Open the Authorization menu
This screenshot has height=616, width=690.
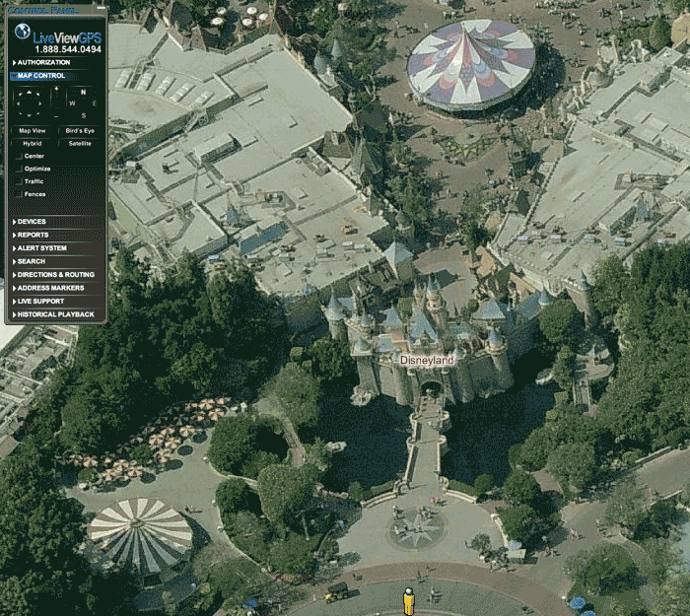tap(43, 62)
